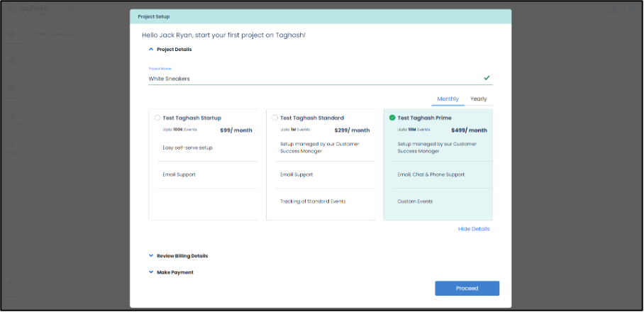Click the green checkmark beside project name
The width and height of the screenshot is (644, 312).
tap(487, 77)
